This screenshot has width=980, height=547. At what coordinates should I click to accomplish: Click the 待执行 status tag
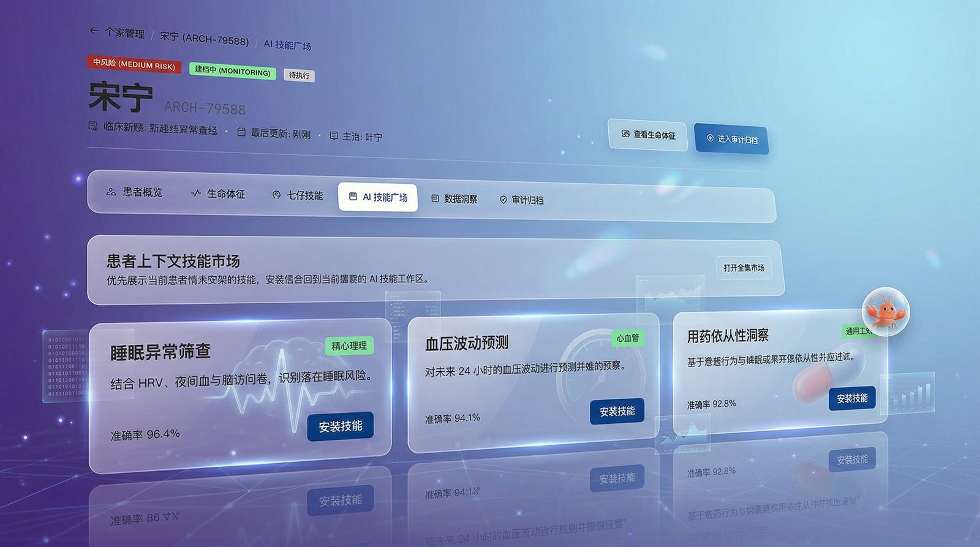299,75
